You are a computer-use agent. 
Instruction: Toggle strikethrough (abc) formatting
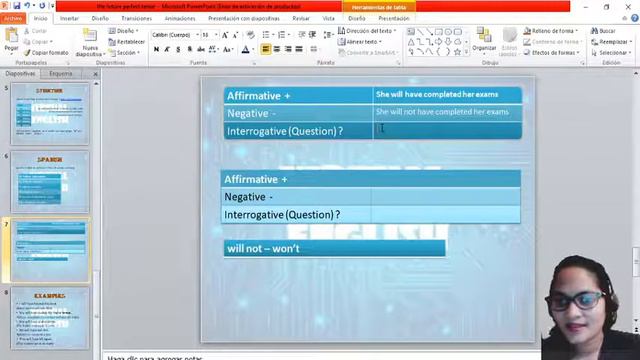point(200,49)
